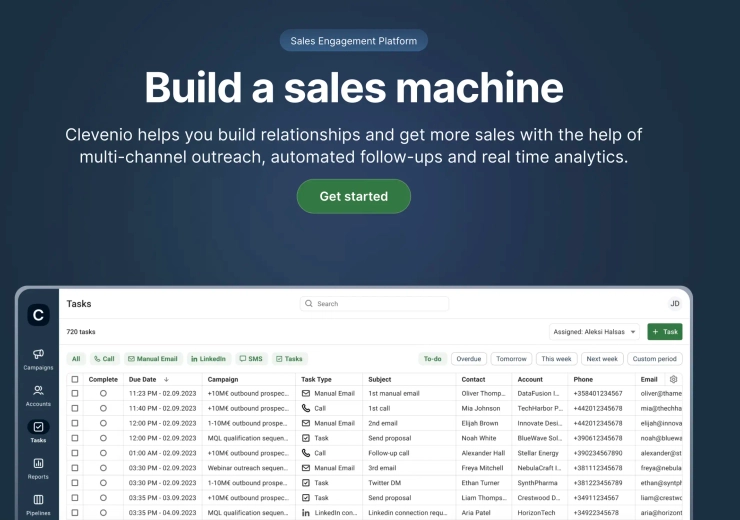
Task: Click the 720 tasks count label
Action: point(81,332)
